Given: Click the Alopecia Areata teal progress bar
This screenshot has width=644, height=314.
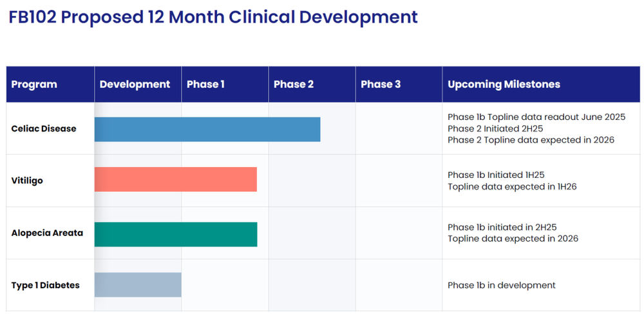Looking at the screenshot, I should point(176,234).
